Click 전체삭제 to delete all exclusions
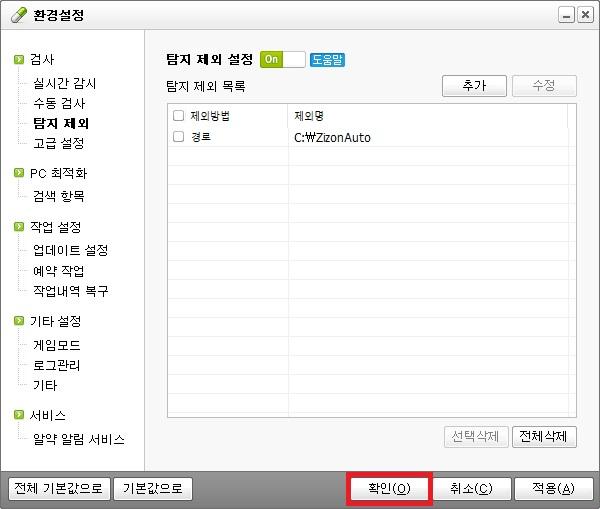The height and width of the screenshot is (509, 600). point(544,437)
